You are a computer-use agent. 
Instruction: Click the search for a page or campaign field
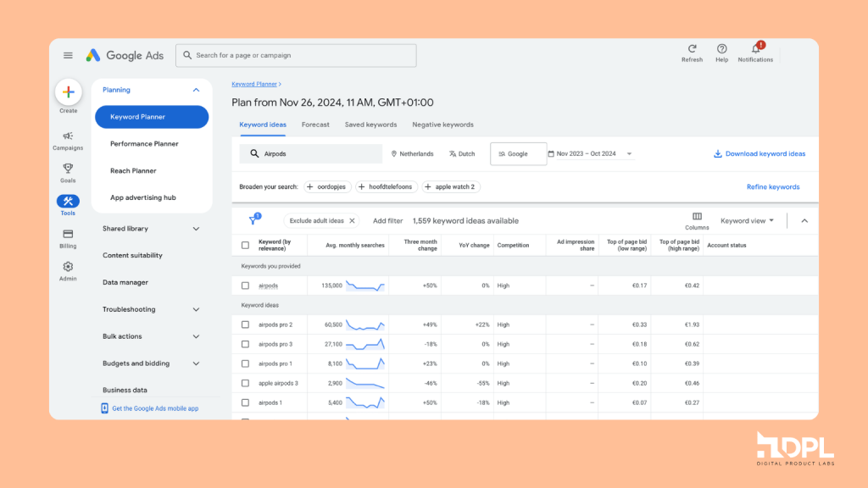(296, 55)
